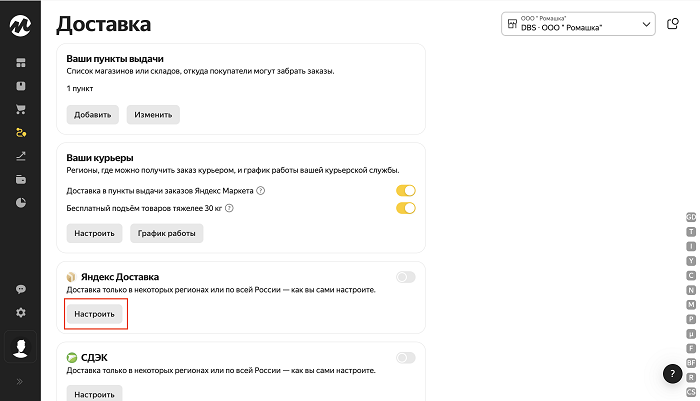Open the Yandex Market logo home
The image size is (700, 401).
pyautogui.click(x=20, y=22)
